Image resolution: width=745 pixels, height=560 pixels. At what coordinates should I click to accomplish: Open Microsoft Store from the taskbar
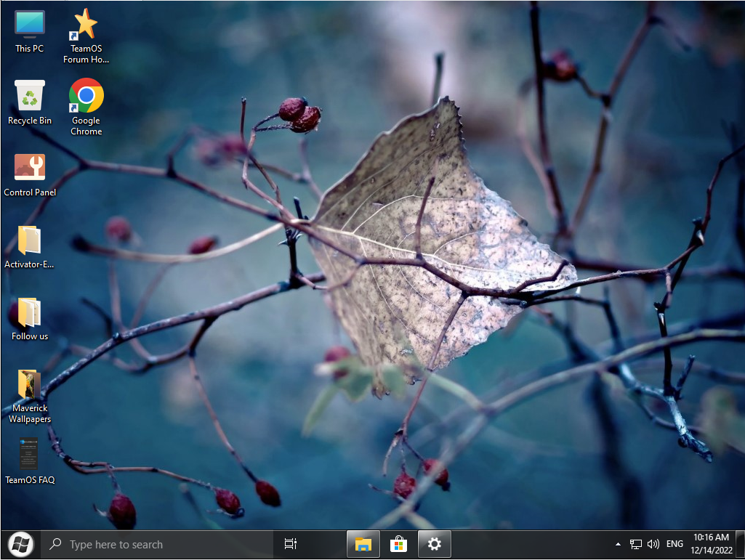point(398,544)
